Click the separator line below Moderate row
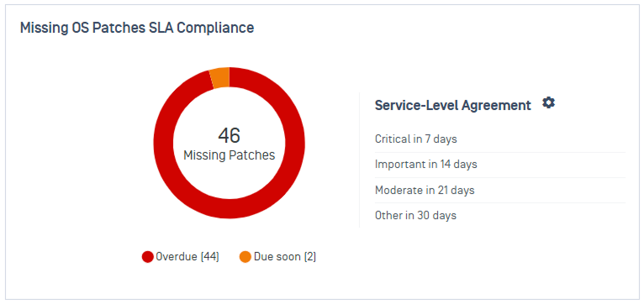The width and height of the screenshot is (644, 304). click(500, 202)
